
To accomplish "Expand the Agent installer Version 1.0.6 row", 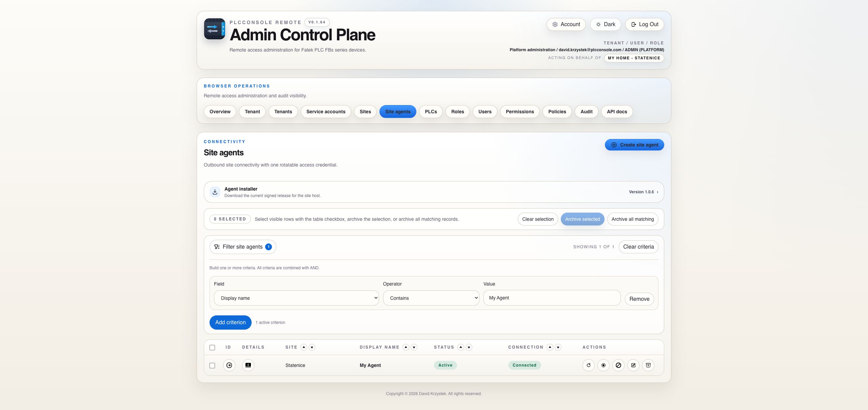I will 434,192.
